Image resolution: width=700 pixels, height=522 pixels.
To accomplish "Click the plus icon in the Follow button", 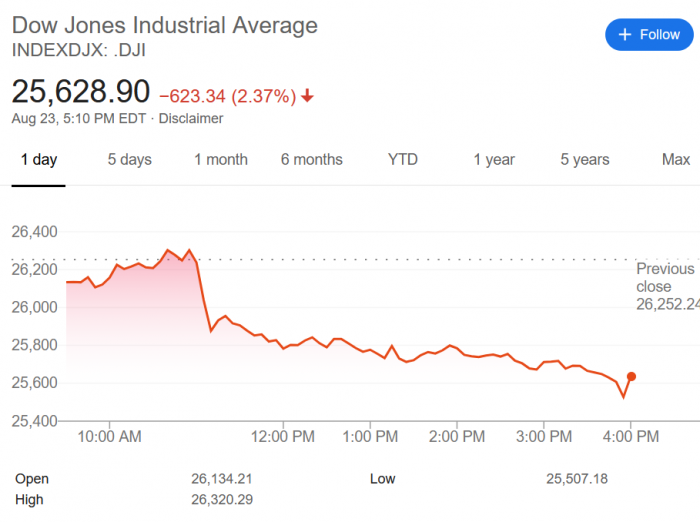I will pos(625,35).
